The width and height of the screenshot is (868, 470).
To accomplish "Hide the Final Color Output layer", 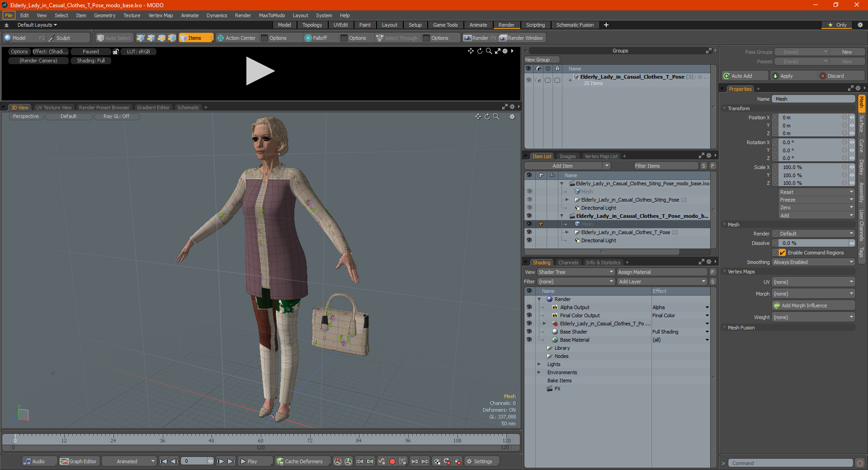I will tap(529, 315).
